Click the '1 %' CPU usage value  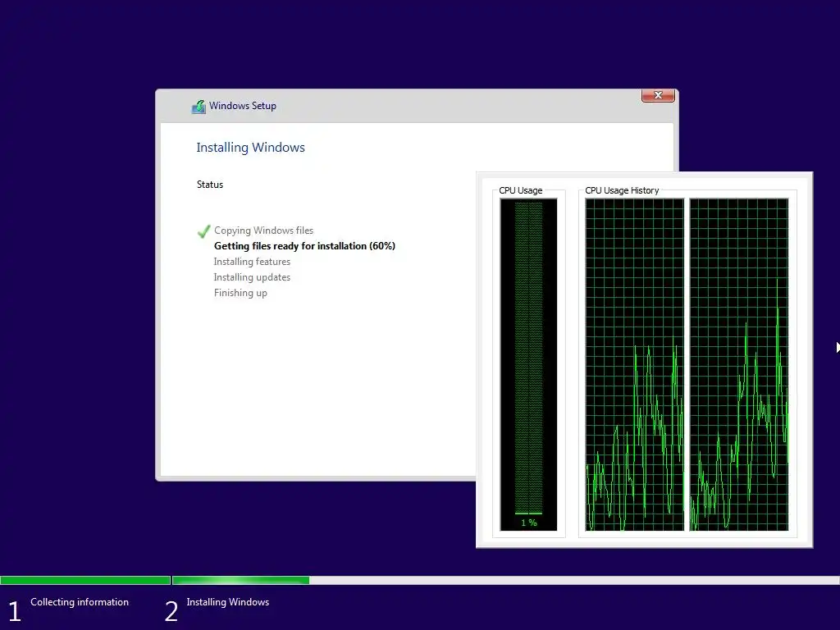click(529, 523)
